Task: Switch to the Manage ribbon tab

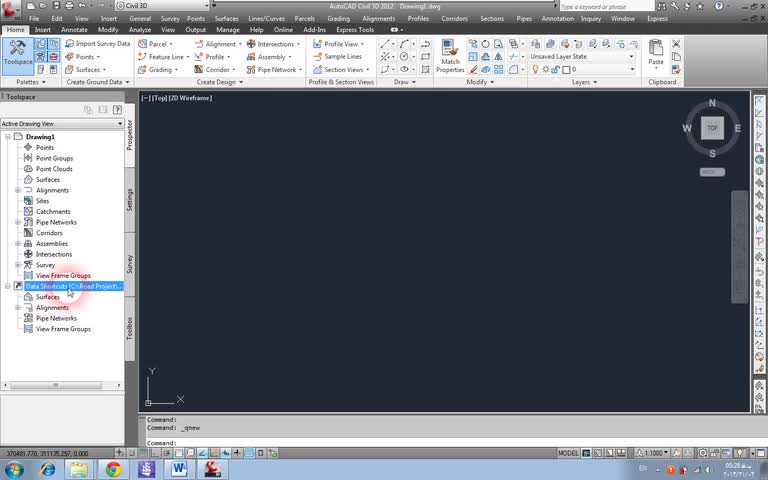Action: [x=228, y=30]
